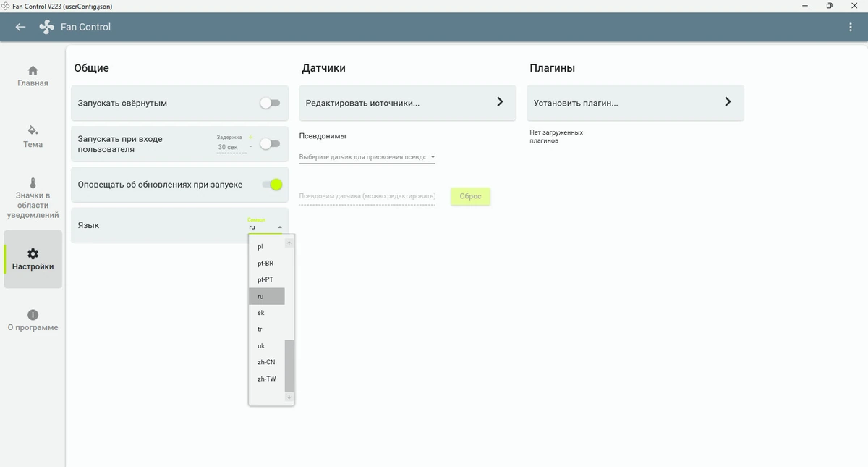The width and height of the screenshot is (868, 467).
Task: Click the Общие heading
Action: tap(91, 68)
